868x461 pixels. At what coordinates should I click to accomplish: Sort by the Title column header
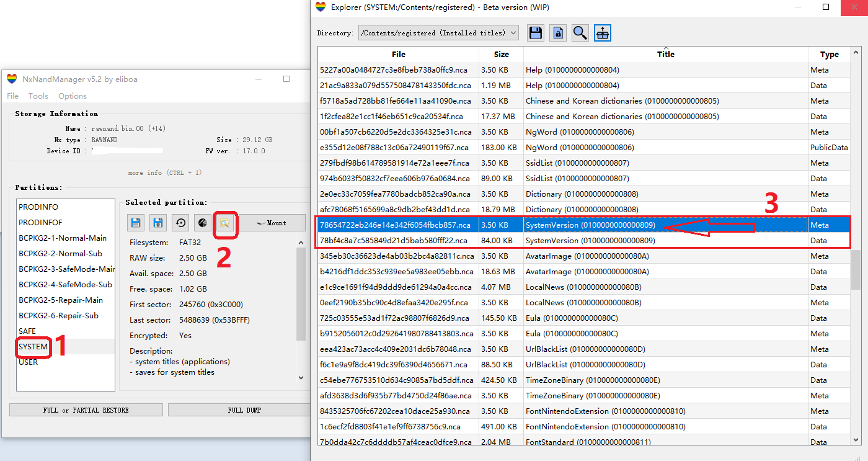tap(666, 54)
